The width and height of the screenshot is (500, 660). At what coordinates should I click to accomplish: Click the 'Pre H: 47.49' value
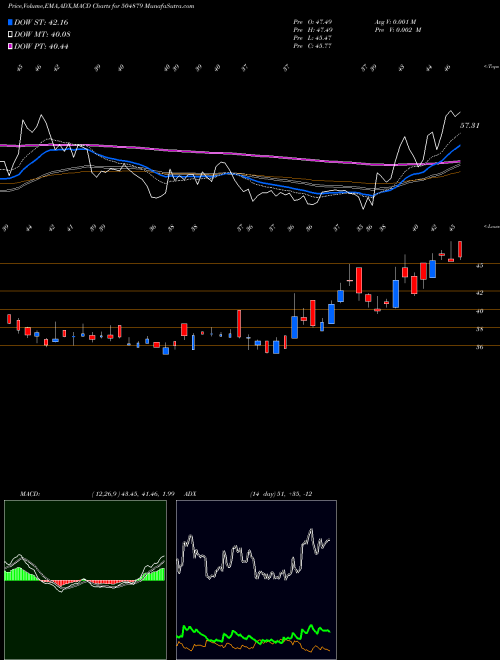pyautogui.click(x=313, y=30)
